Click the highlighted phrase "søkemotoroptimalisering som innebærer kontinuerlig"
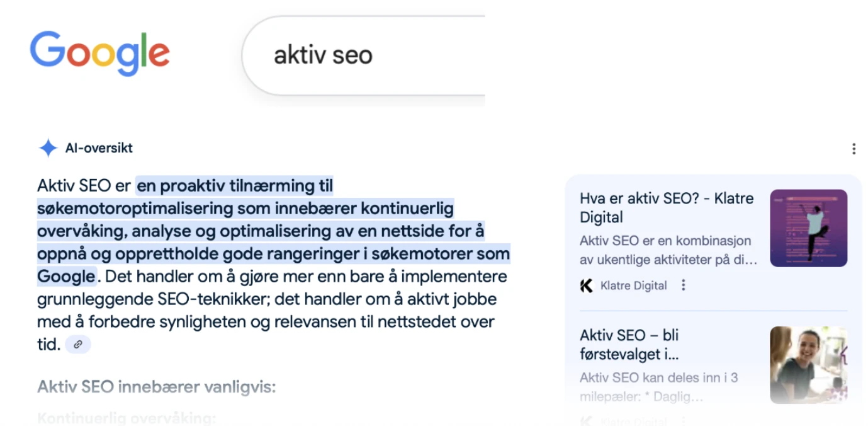868x426 pixels. 245,209
